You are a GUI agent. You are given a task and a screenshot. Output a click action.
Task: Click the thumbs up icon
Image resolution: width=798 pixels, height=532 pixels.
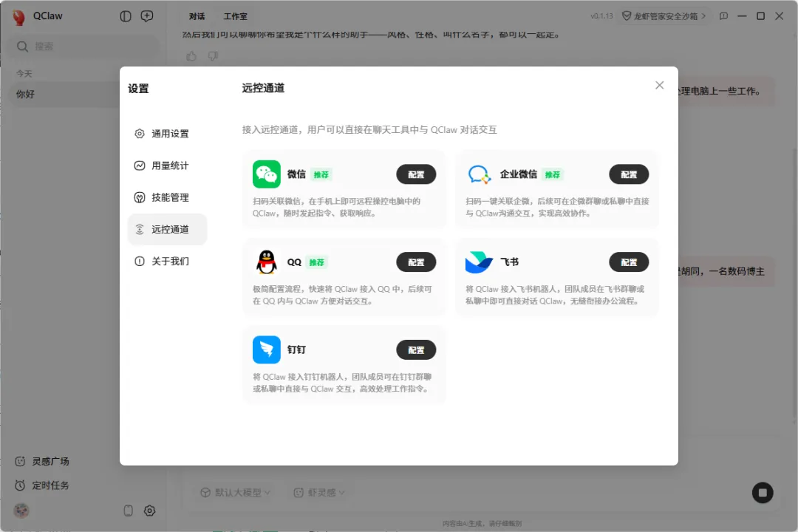point(191,55)
